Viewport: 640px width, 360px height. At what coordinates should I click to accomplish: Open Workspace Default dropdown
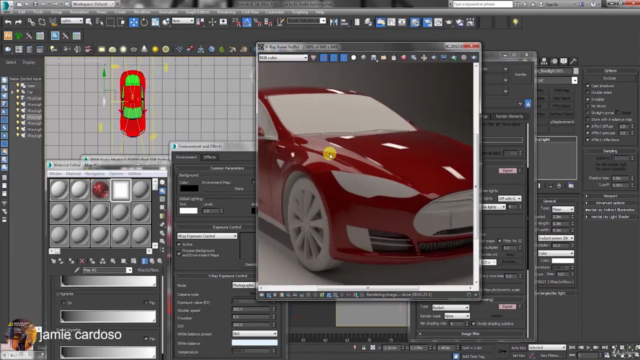point(93,4)
